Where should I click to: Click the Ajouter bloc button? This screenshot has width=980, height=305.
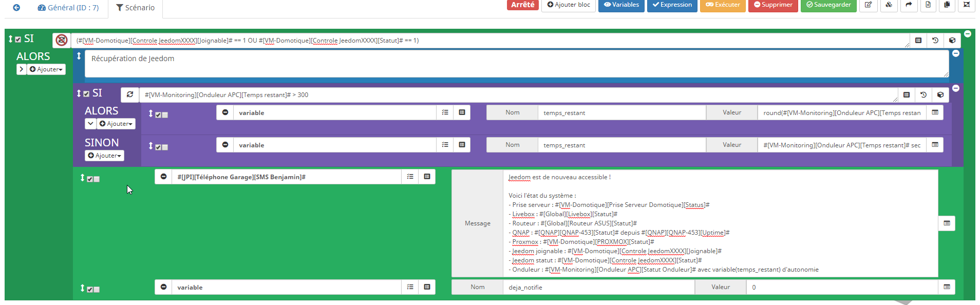pos(568,5)
